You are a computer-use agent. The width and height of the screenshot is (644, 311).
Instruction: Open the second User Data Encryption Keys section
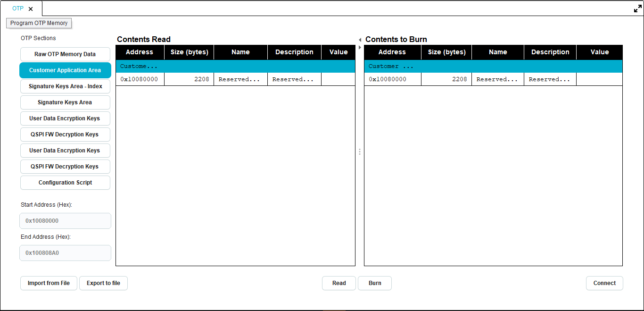coord(65,151)
